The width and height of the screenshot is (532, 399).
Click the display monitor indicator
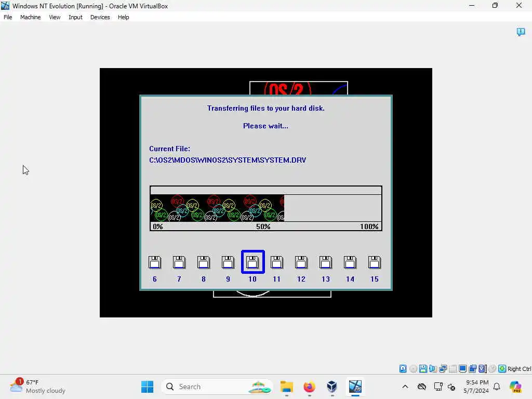pyautogui.click(x=462, y=369)
